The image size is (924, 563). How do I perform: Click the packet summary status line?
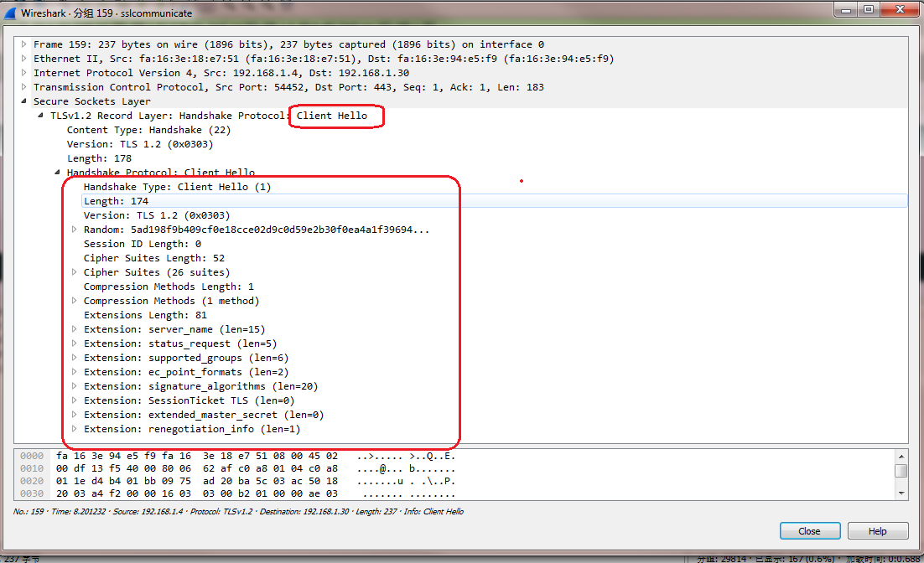[238, 511]
